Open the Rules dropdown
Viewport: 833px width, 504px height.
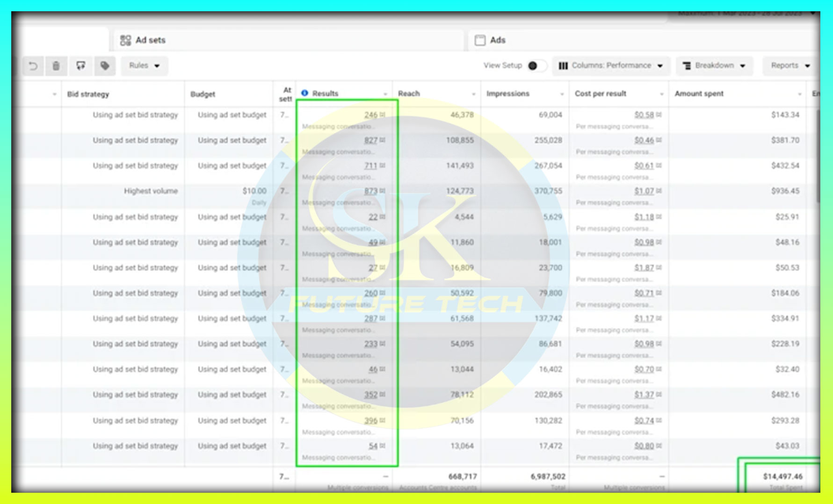pos(145,65)
